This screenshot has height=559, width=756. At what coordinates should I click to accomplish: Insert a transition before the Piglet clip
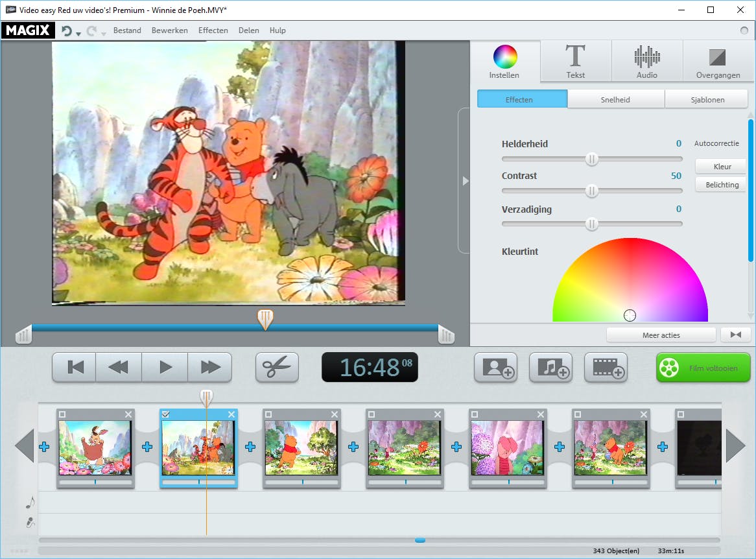pyautogui.click(x=456, y=447)
